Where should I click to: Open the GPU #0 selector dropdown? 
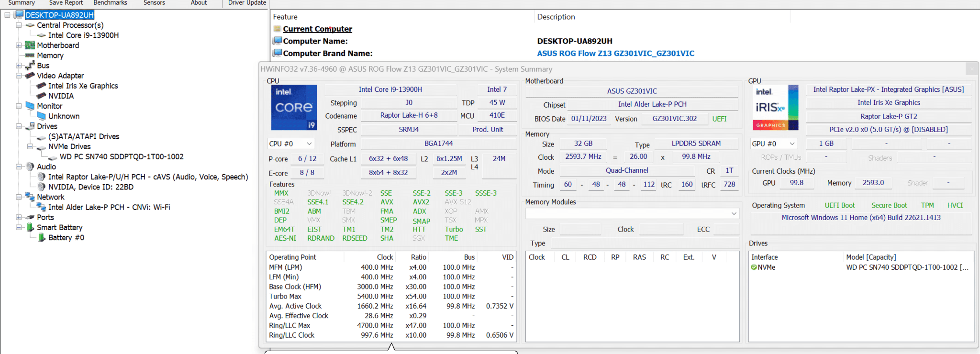coord(774,144)
